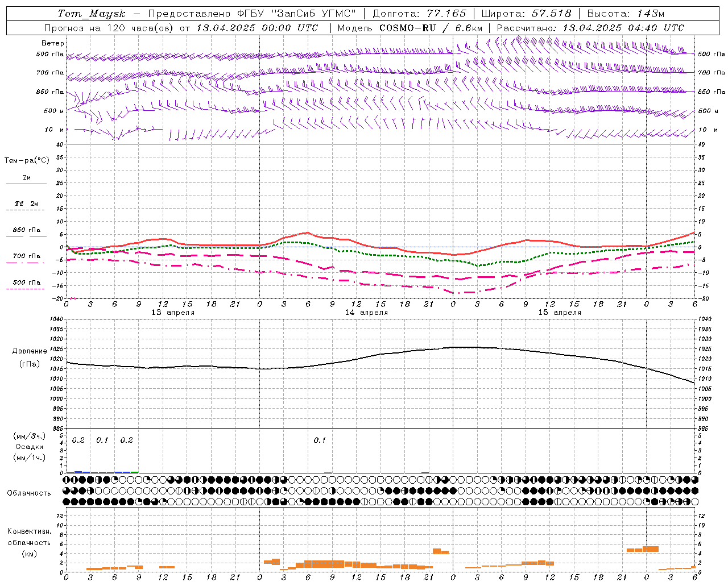
Task: Click the dash-dot line sample under '500 гПа' legend
Action: [25, 289]
